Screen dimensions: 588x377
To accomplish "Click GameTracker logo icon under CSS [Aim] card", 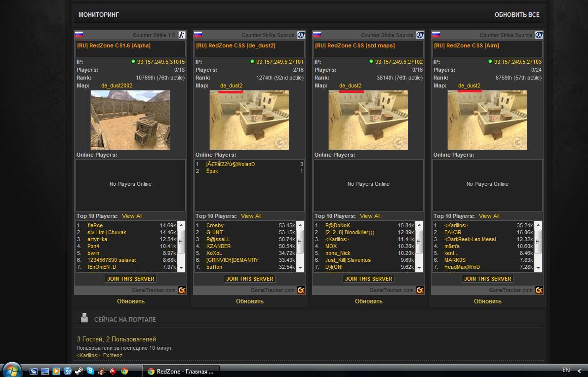I will (539, 290).
